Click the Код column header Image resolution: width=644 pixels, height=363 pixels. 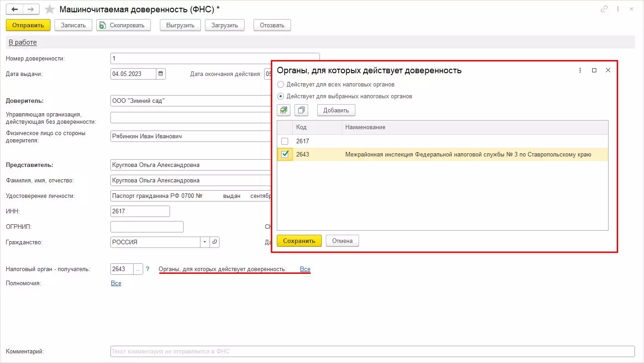(x=317, y=127)
